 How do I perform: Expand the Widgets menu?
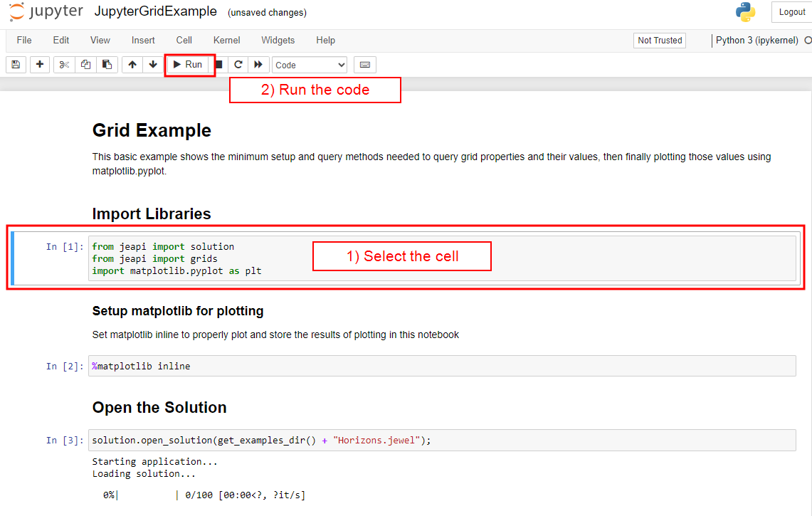coord(278,41)
